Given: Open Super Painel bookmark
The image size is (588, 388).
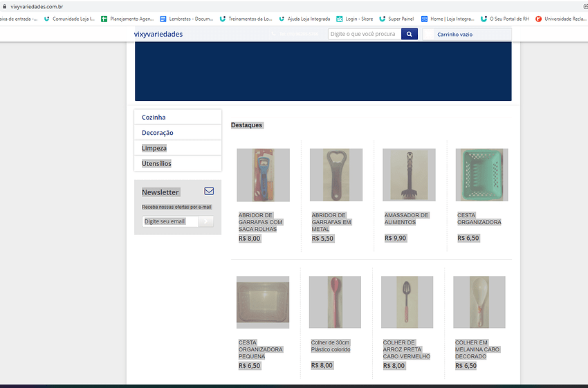Looking at the screenshot, I should pos(397,19).
